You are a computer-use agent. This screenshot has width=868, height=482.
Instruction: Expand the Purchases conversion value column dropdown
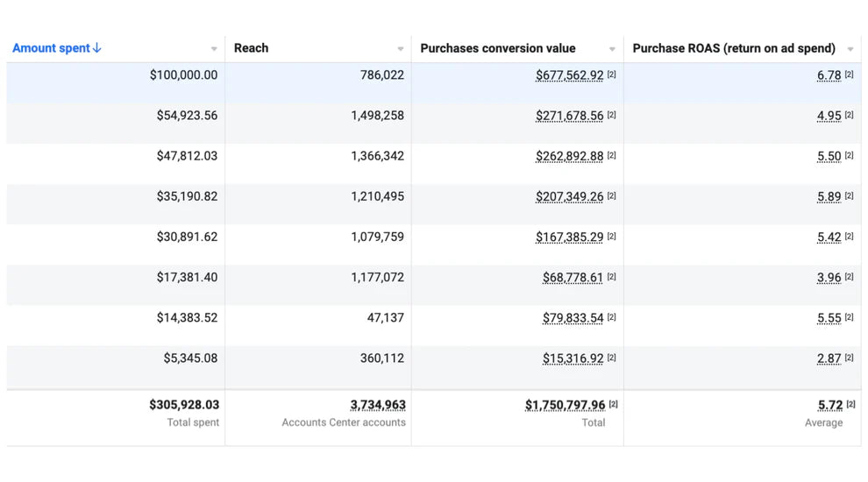click(613, 49)
